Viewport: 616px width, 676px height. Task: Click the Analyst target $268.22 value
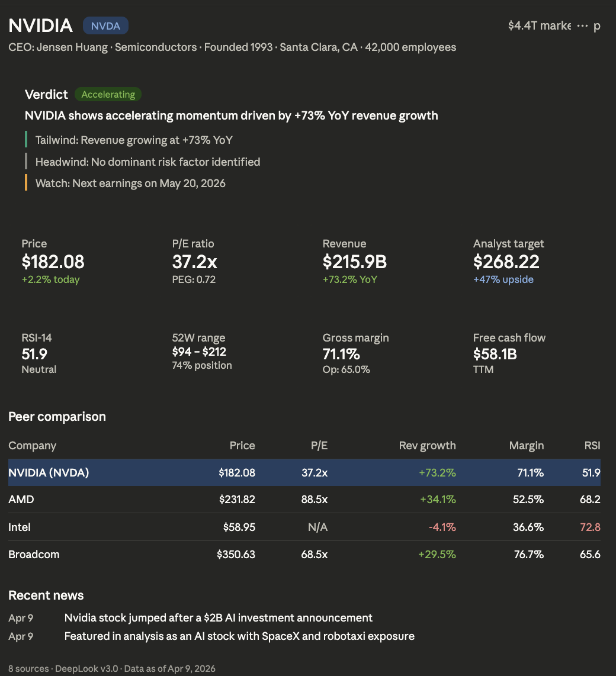point(506,262)
